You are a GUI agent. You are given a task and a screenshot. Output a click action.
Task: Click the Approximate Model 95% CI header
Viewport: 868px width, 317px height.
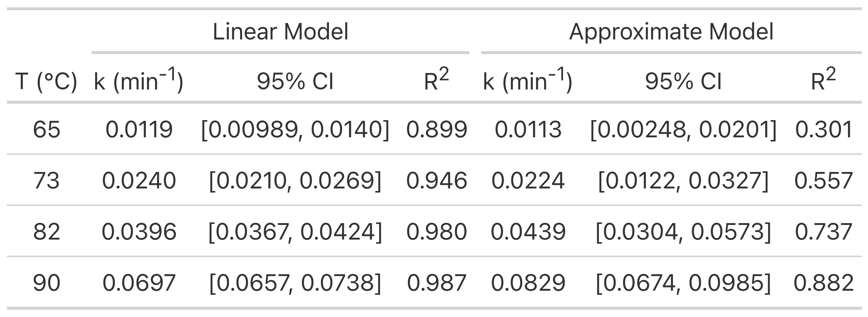[683, 81]
